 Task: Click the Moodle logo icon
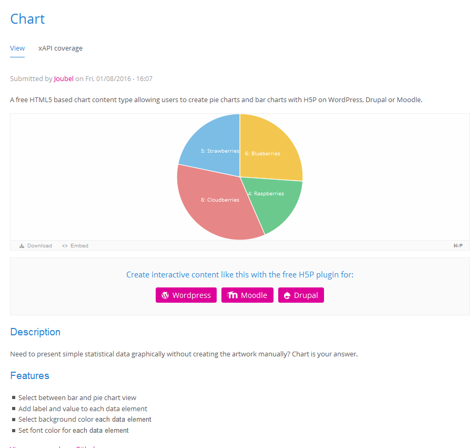(x=232, y=295)
